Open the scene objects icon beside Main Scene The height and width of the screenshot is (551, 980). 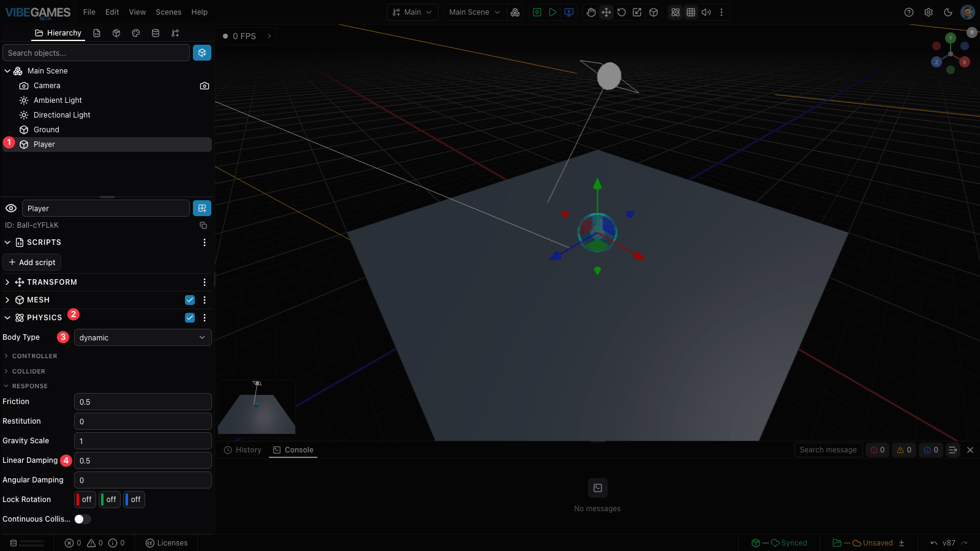click(x=515, y=12)
